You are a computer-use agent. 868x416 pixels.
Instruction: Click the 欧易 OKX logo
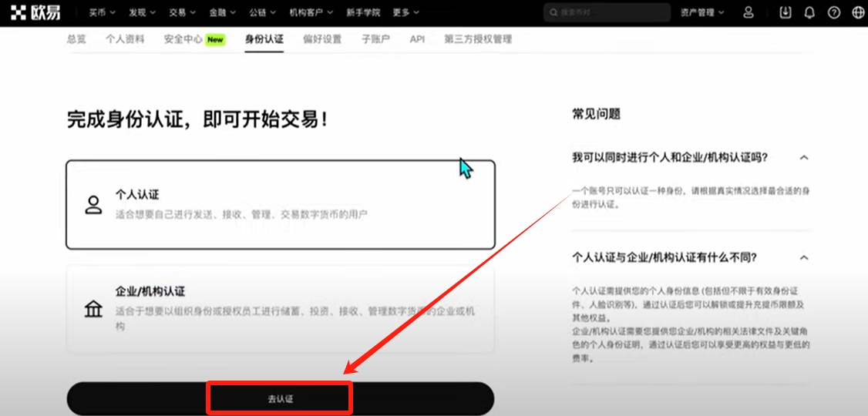[x=36, y=12]
